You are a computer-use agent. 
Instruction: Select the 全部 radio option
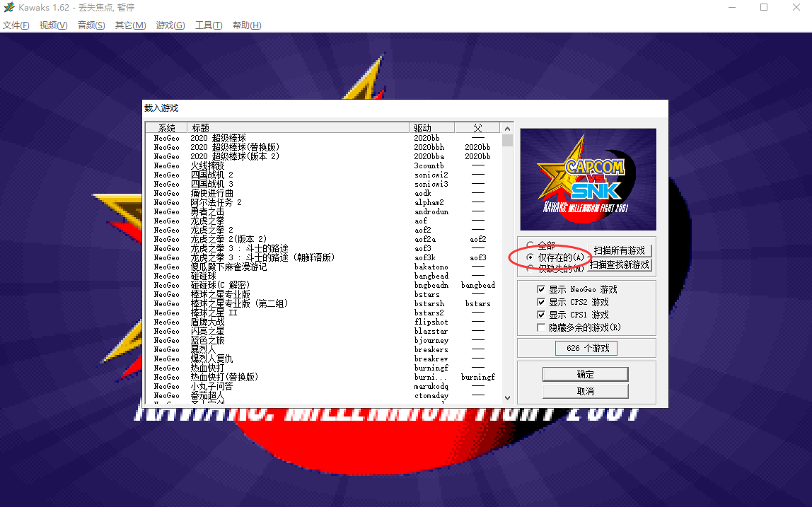pos(530,245)
